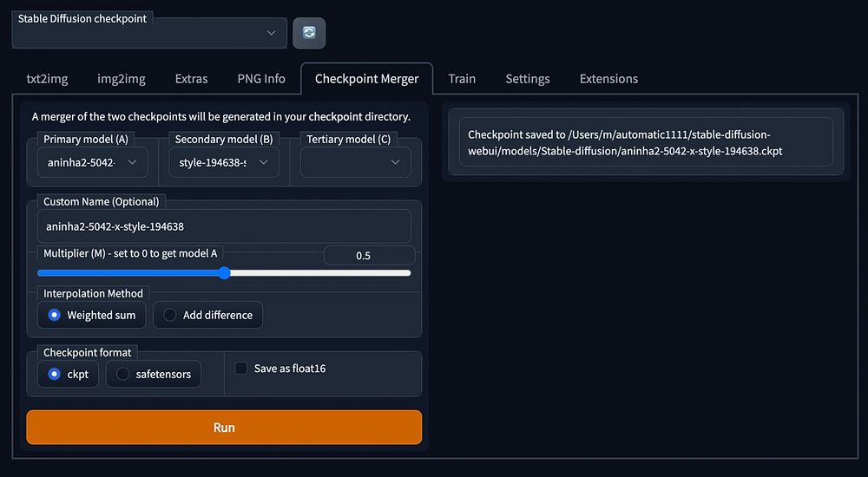Expand the Primary model (A) dropdown
Image resolution: width=868 pixels, height=477 pixels.
(92, 162)
